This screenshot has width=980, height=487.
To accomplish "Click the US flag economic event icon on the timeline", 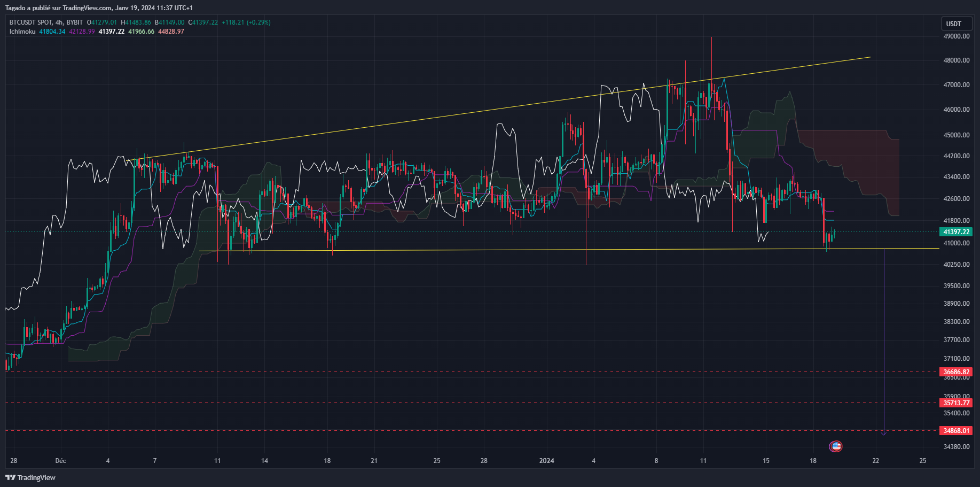I will [x=836, y=446].
